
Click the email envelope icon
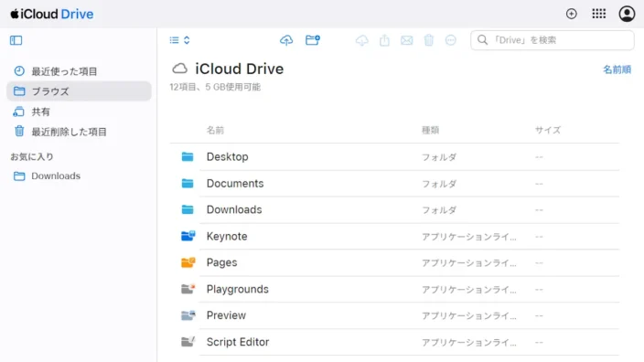coord(406,40)
